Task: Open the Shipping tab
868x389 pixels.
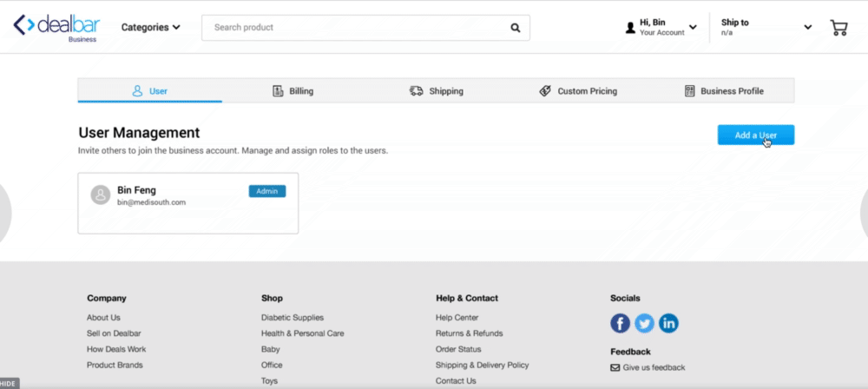Action: pos(437,91)
